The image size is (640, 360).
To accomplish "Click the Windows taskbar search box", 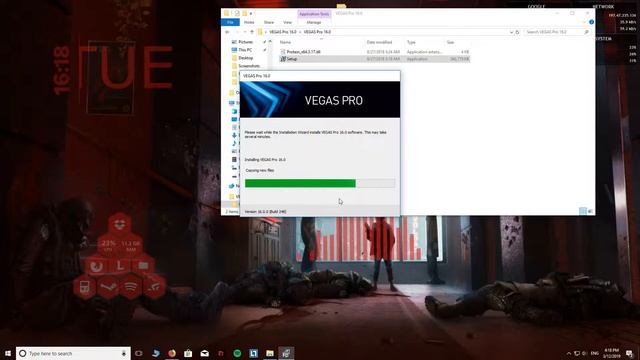I will coord(73,353).
